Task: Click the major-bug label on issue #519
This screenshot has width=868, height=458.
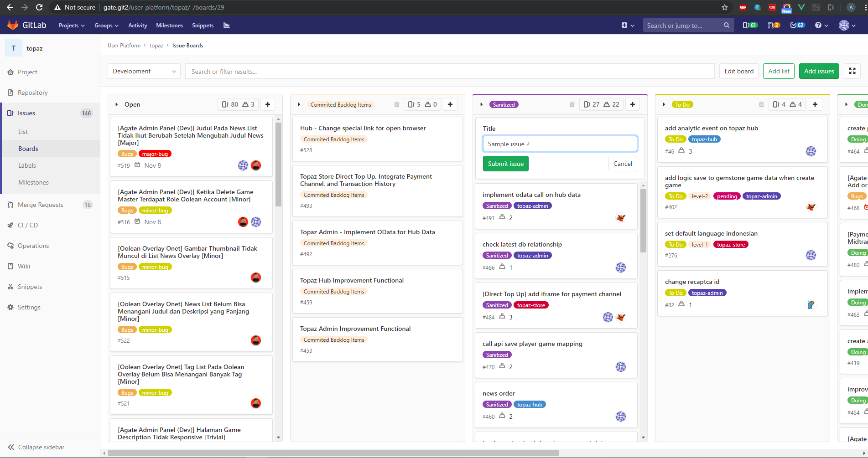Action: point(155,154)
